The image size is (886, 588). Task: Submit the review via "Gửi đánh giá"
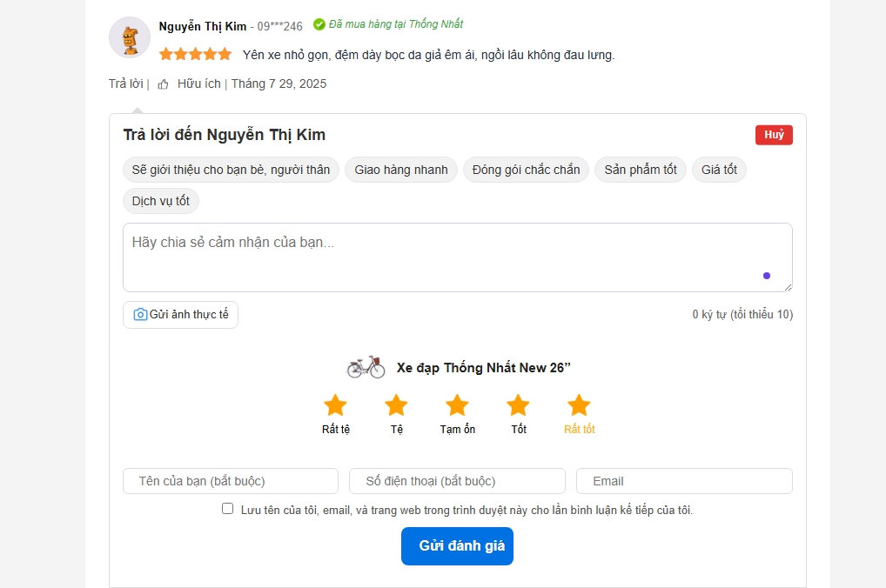pos(457,546)
